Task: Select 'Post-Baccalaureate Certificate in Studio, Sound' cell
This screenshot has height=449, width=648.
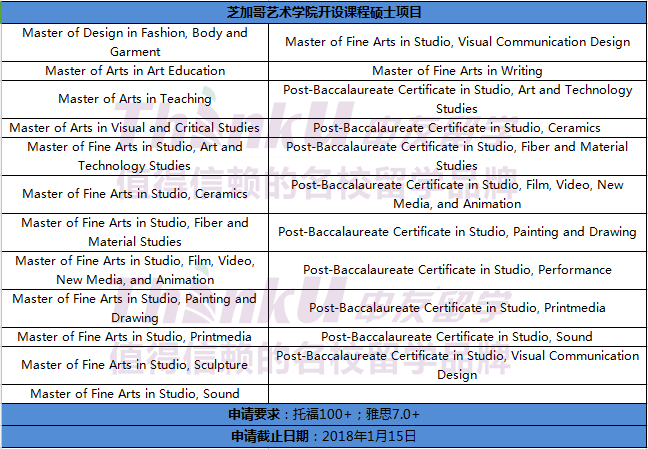Action: pyautogui.click(x=457, y=337)
